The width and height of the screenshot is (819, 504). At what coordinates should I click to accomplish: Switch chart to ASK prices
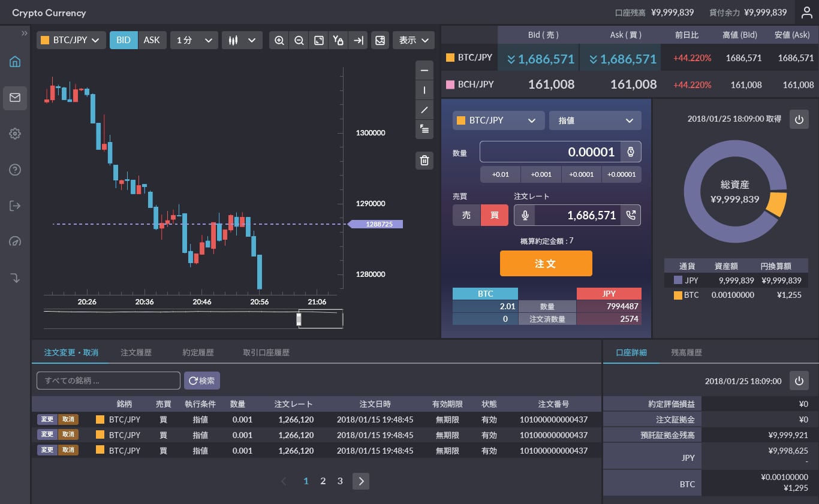(x=152, y=40)
